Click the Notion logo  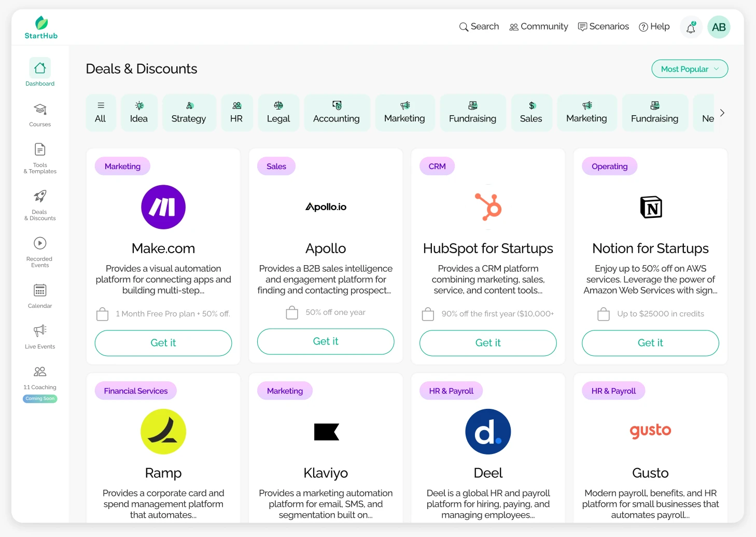[651, 207]
